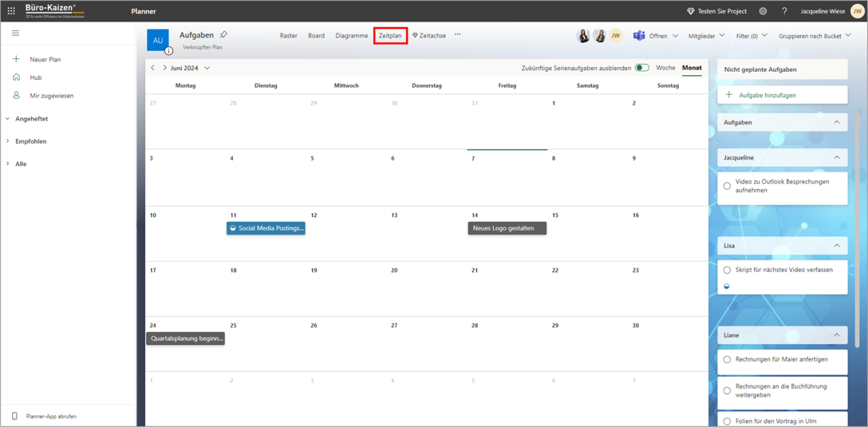The height and width of the screenshot is (427, 868).
Task: Toggle Zukünftige Serienaufgaben ausblenden
Action: click(642, 68)
